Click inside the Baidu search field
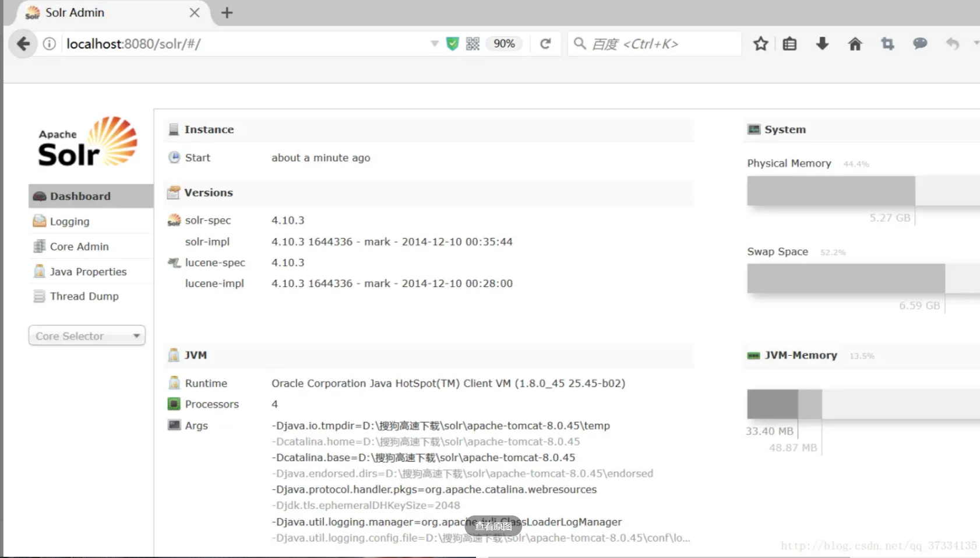Screen dimensions: 980x558 click(653, 43)
